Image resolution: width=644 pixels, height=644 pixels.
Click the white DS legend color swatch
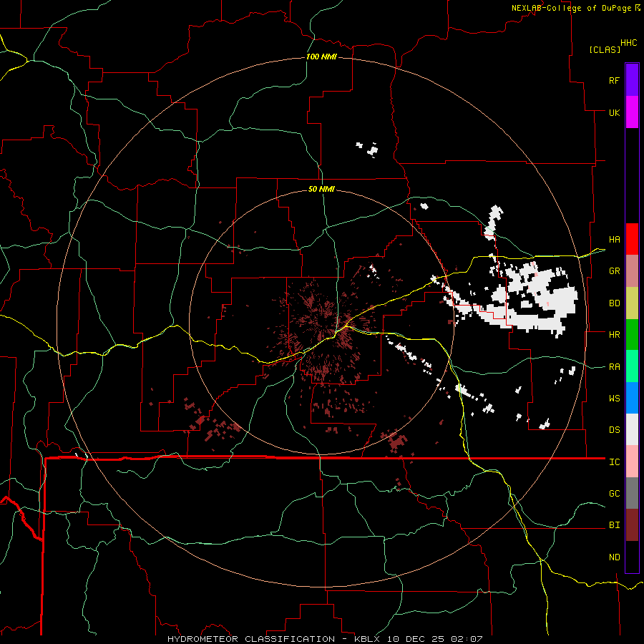tap(632, 429)
